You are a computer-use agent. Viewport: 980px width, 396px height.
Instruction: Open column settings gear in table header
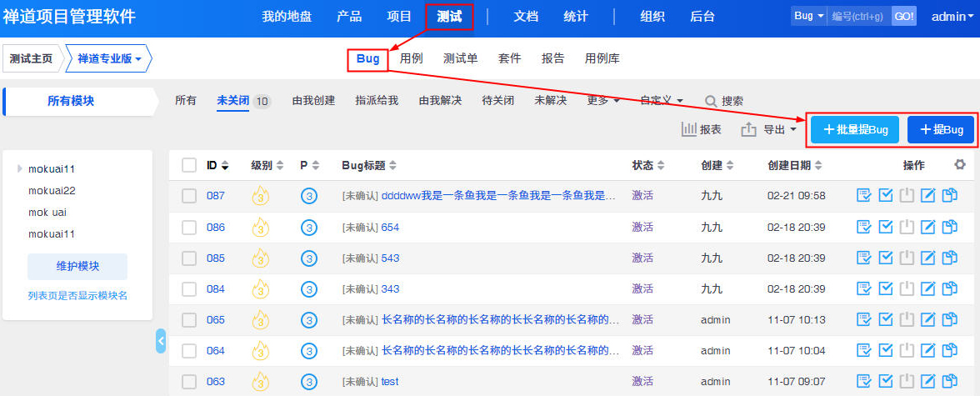point(959,164)
